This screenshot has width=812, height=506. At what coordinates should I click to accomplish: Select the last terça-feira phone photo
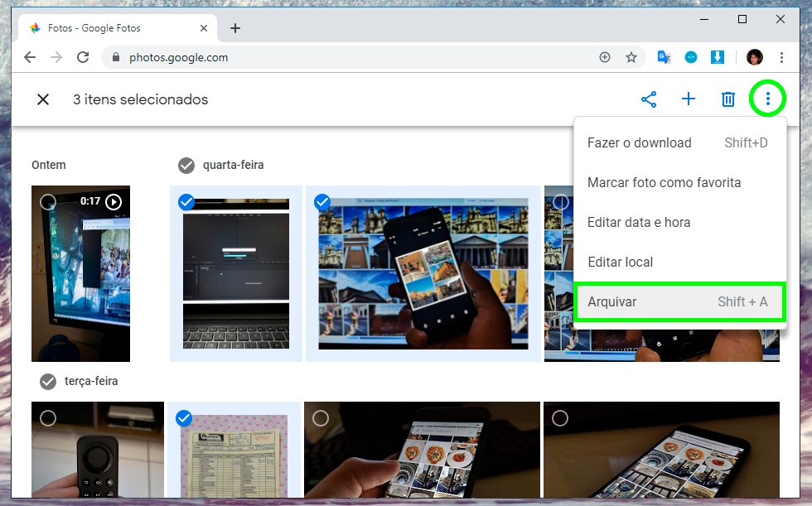pos(560,418)
